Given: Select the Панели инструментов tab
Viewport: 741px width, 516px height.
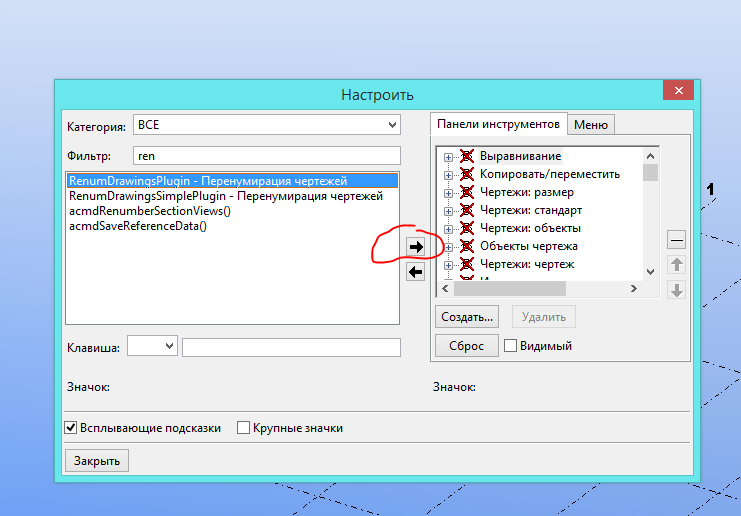Looking at the screenshot, I should 499,124.
